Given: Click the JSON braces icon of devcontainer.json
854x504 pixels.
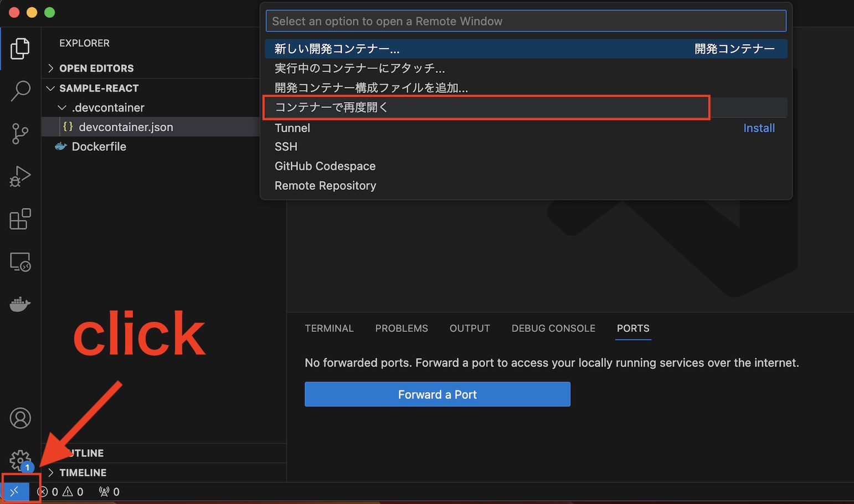Looking at the screenshot, I should point(68,126).
